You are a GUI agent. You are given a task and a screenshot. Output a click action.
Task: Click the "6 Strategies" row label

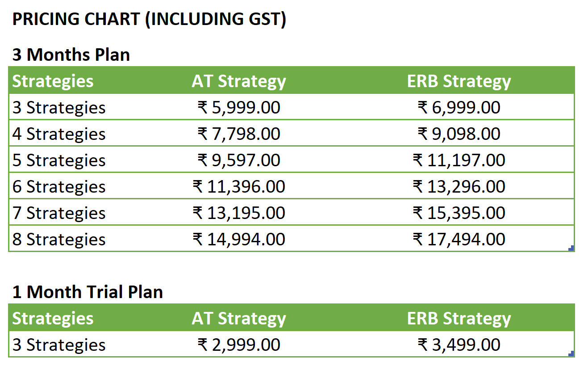pyautogui.click(x=59, y=187)
